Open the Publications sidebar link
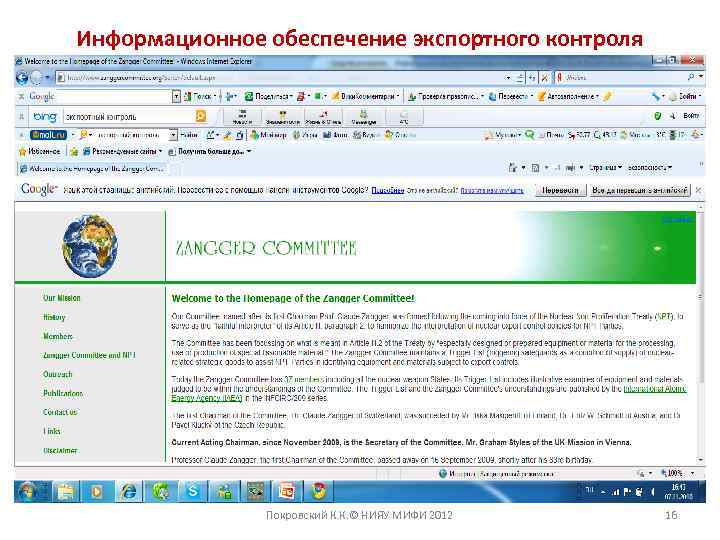 pyautogui.click(x=63, y=394)
